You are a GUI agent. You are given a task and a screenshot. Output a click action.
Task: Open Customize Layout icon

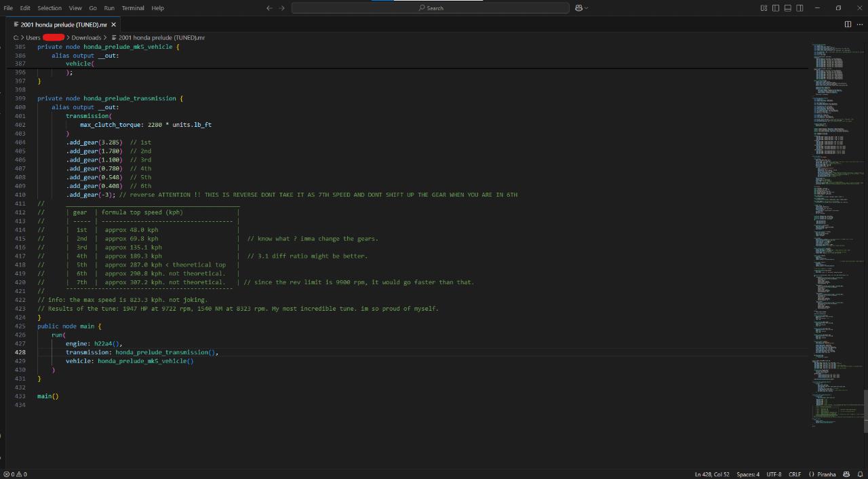click(x=764, y=8)
